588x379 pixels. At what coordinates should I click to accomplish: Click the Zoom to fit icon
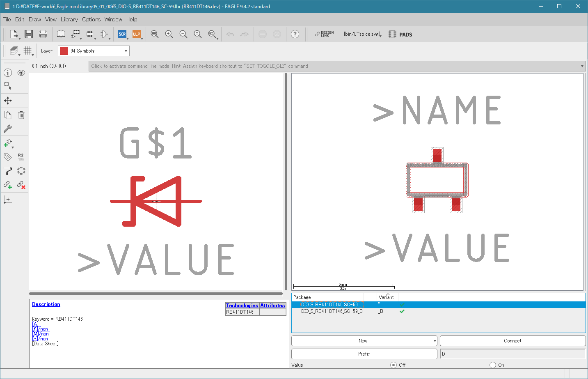point(154,34)
